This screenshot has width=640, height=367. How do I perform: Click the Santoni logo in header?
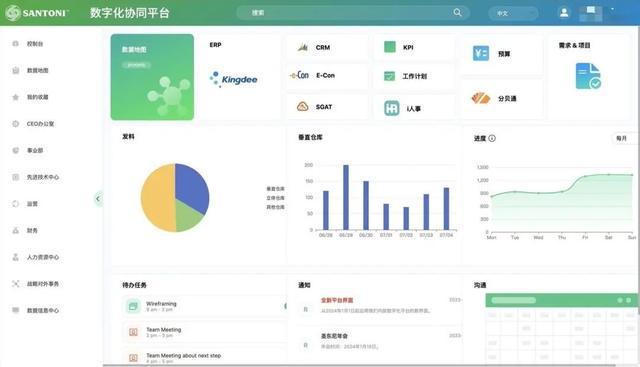(x=37, y=13)
